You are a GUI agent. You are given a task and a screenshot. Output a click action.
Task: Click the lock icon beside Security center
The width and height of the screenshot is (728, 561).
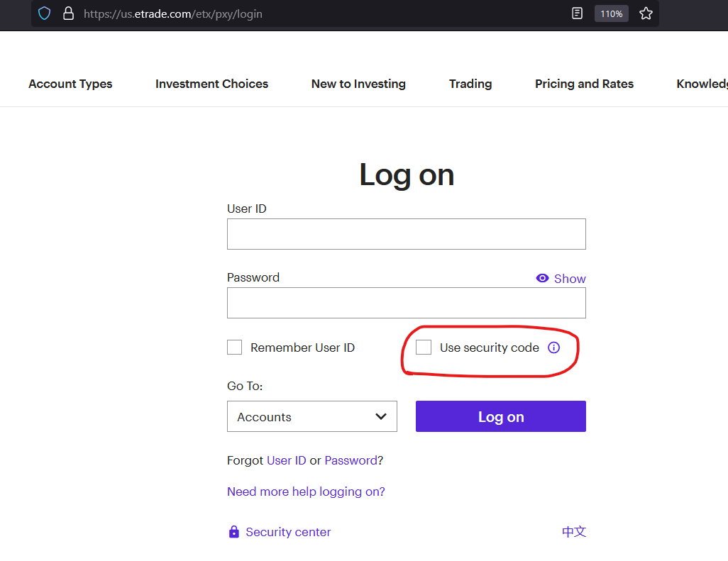coord(234,532)
